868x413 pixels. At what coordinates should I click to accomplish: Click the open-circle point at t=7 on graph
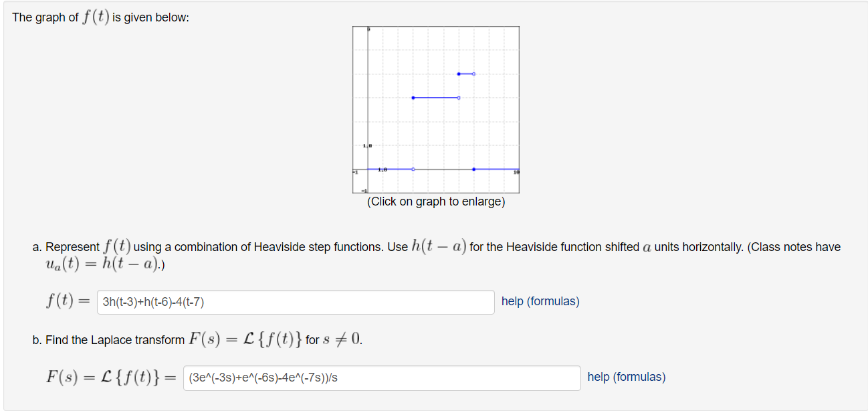pyautogui.click(x=473, y=74)
